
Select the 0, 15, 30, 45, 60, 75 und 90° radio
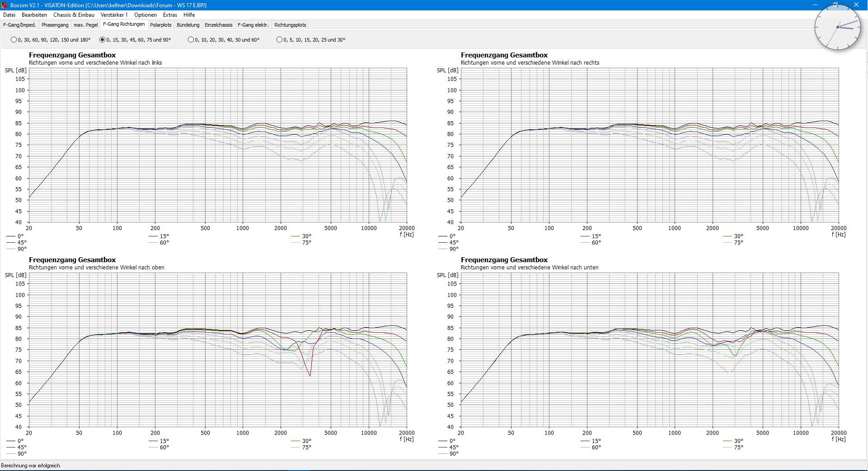(x=102, y=40)
